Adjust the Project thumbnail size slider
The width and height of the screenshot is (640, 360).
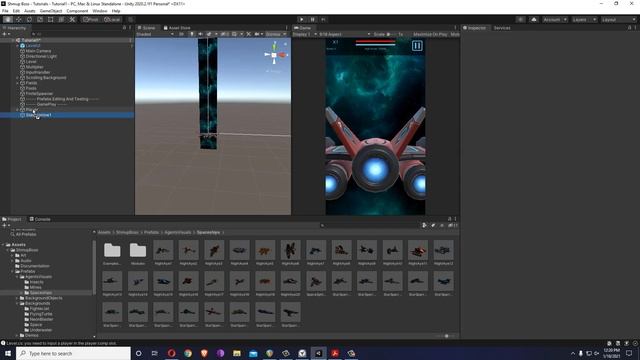click(446, 336)
